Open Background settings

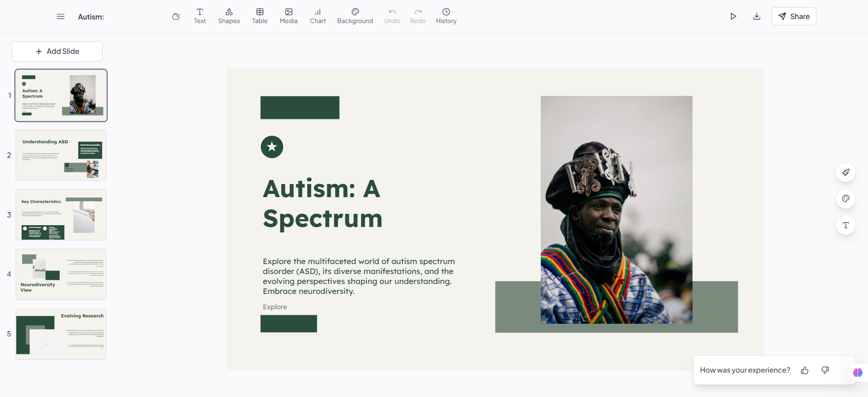pos(355,16)
